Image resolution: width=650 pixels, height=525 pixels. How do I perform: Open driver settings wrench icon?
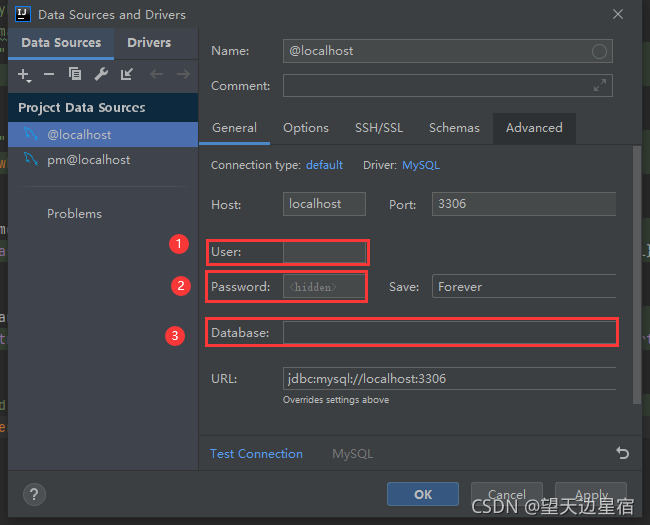point(101,74)
